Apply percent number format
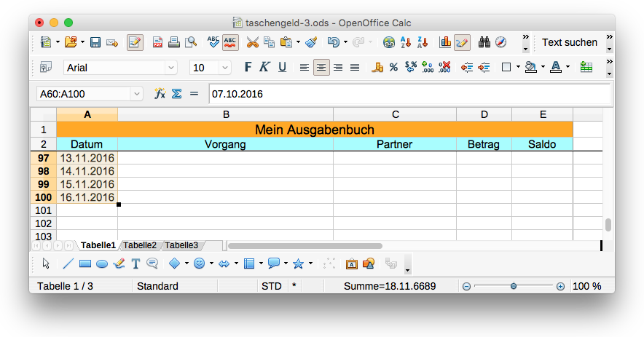This screenshot has width=644, height=337. tap(393, 67)
